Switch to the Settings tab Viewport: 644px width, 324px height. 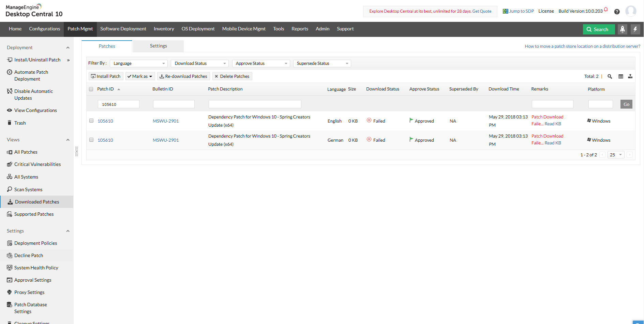click(x=158, y=46)
